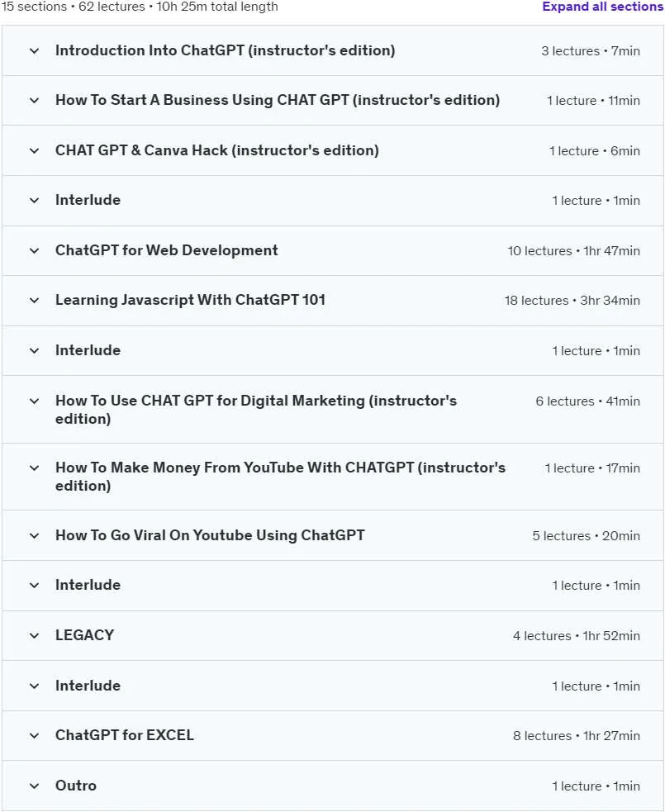The image size is (665, 812).
Task: Open Learning Javascript With ChatGPT 101 chevron
Action: (34, 301)
